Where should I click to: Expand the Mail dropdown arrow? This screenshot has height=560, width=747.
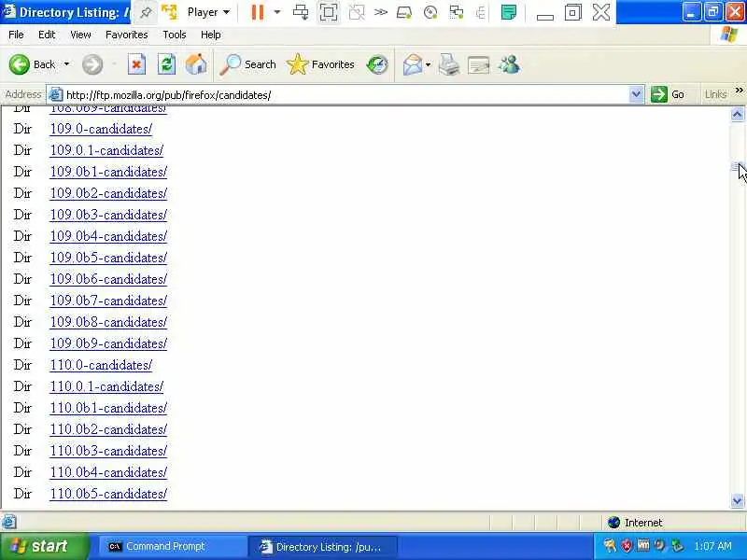(x=429, y=64)
